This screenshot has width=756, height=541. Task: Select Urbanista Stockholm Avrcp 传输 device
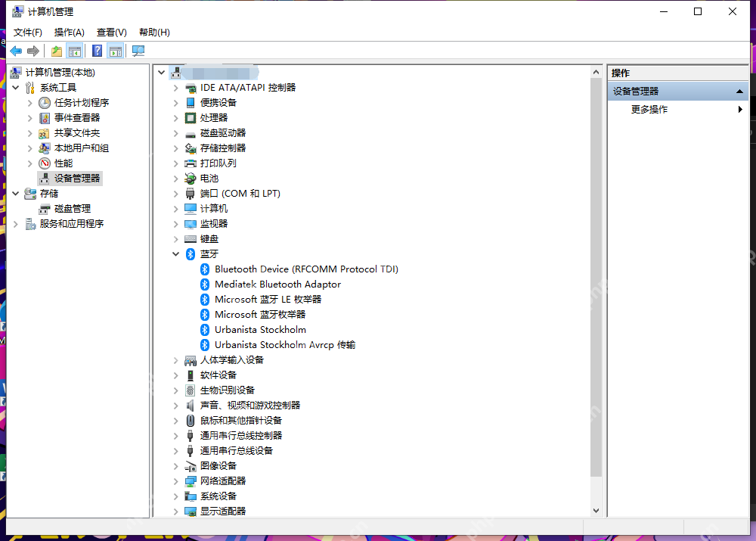(285, 345)
